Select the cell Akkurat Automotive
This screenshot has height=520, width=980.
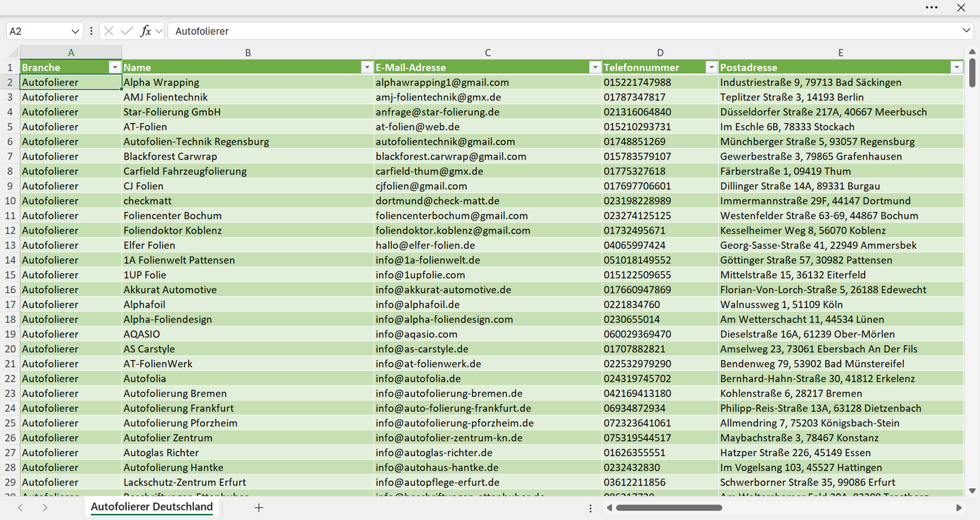point(248,290)
